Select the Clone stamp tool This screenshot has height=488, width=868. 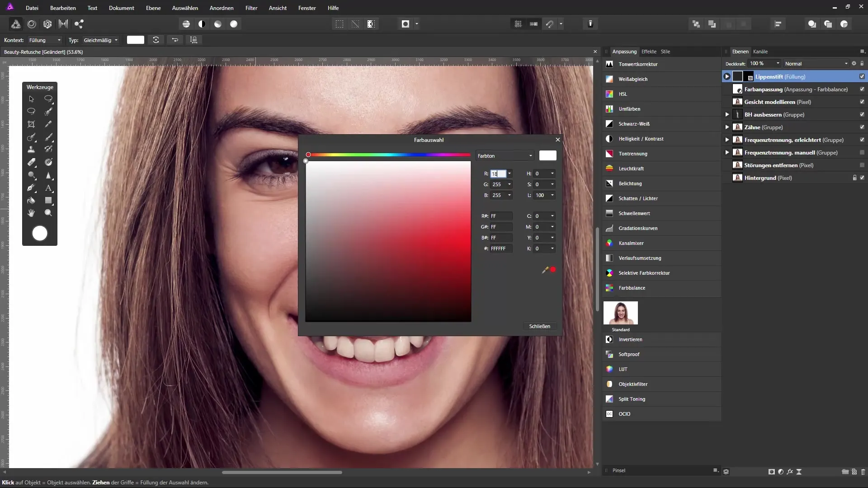[31, 149]
